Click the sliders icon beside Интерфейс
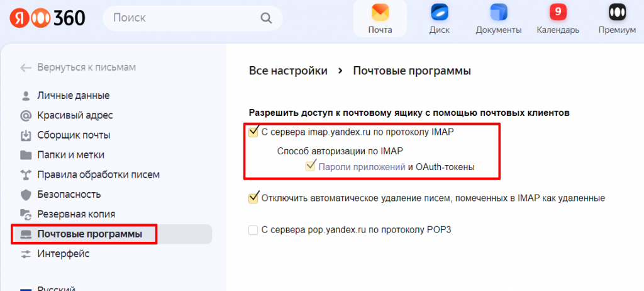 (25, 254)
